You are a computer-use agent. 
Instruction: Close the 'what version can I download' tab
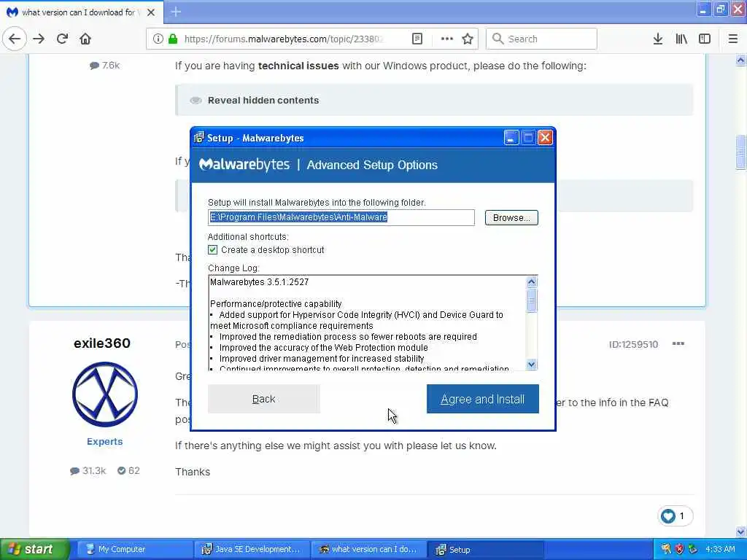[150, 12]
